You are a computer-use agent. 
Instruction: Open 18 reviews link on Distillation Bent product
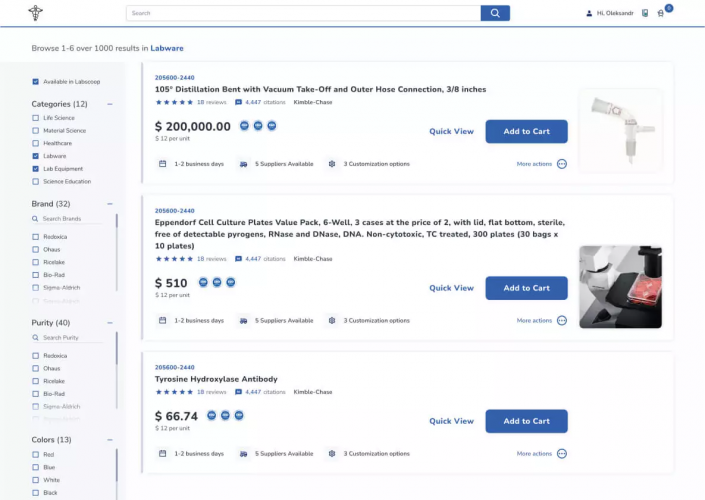pos(212,102)
